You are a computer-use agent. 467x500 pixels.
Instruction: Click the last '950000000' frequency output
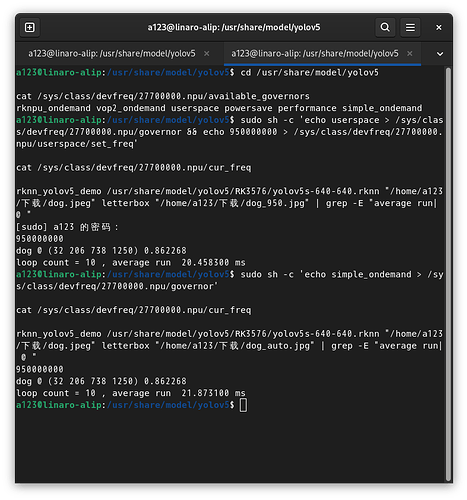click(40, 369)
